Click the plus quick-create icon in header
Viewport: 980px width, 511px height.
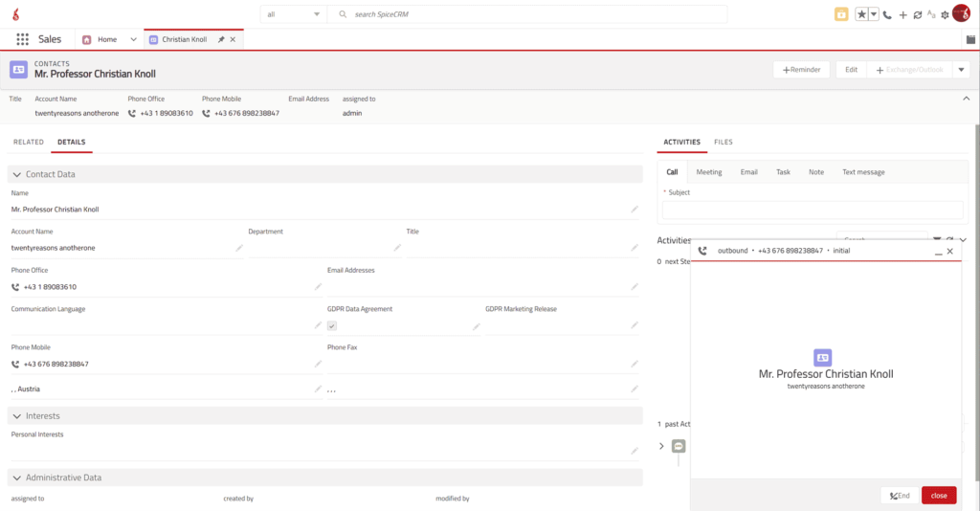pos(902,14)
